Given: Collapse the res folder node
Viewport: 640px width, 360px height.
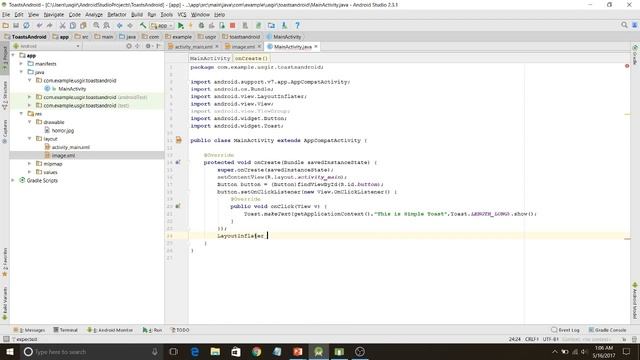Looking at the screenshot, I should click(21, 113).
